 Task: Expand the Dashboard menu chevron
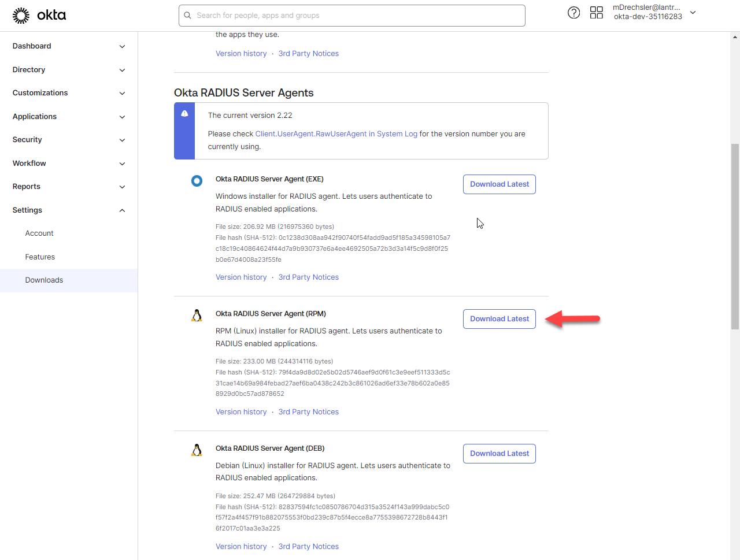pos(122,46)
